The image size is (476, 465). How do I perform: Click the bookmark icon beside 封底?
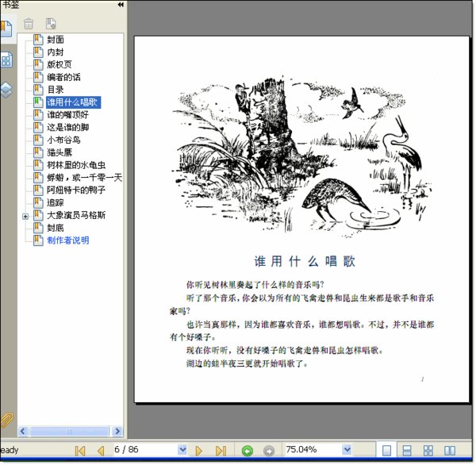[x=38, y=228]
